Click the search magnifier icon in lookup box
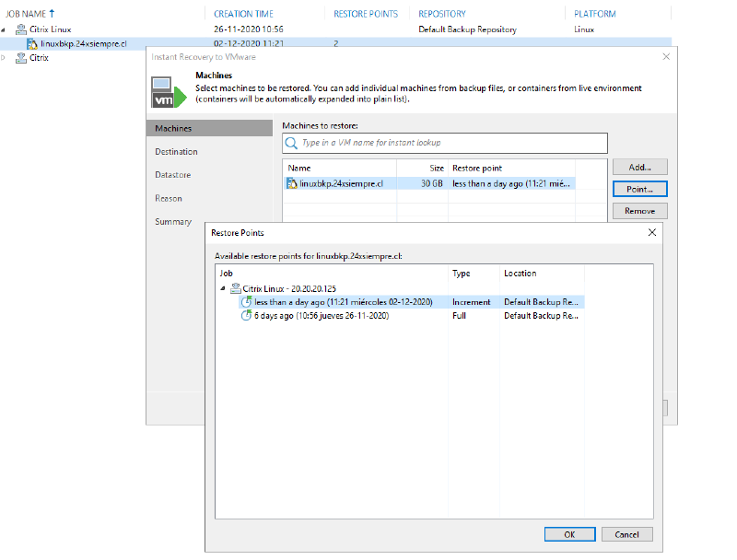The image size is (737, 560). pyautogui.click(x=291, y=143)
